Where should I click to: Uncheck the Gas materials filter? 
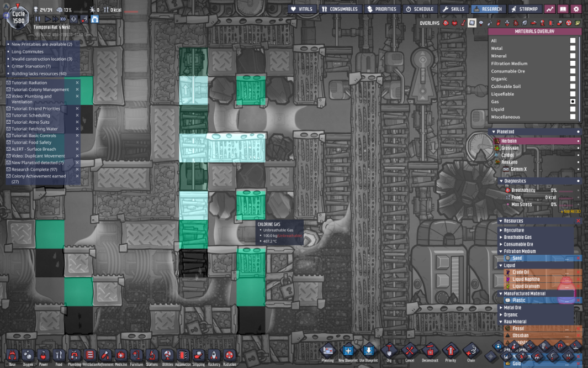(x=573, y=102)
